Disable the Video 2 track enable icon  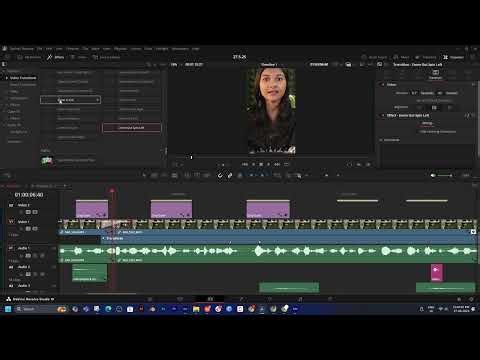tap(35, 212)
